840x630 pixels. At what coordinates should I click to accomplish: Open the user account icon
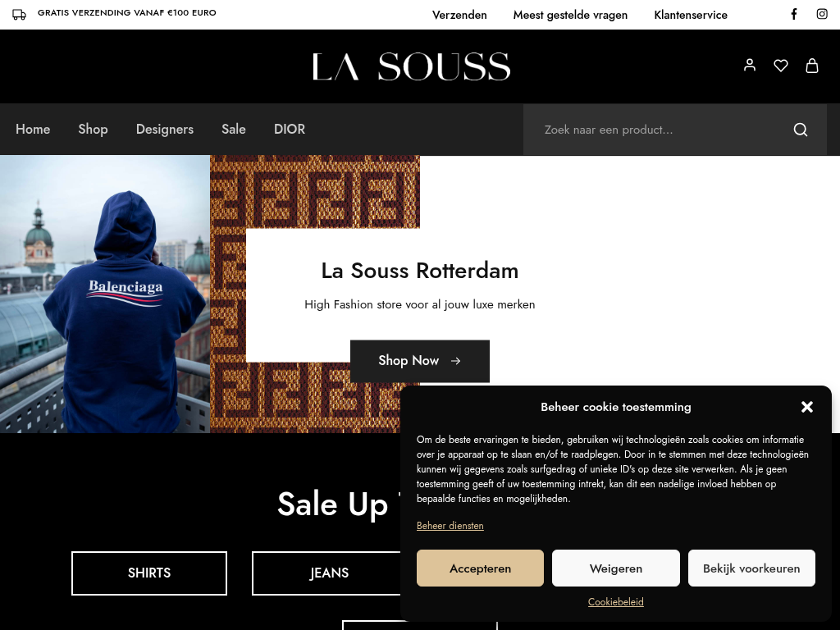click(750, 66)
